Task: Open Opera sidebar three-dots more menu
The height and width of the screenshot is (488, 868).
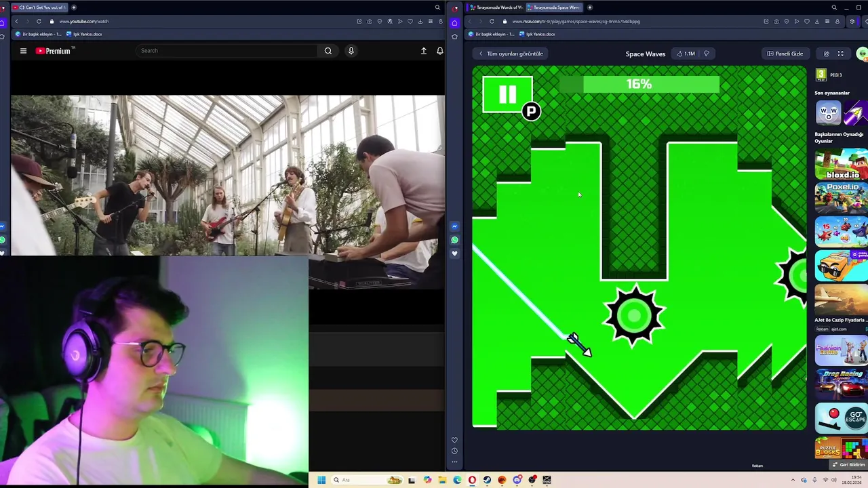Action: [x=454, y=462]
